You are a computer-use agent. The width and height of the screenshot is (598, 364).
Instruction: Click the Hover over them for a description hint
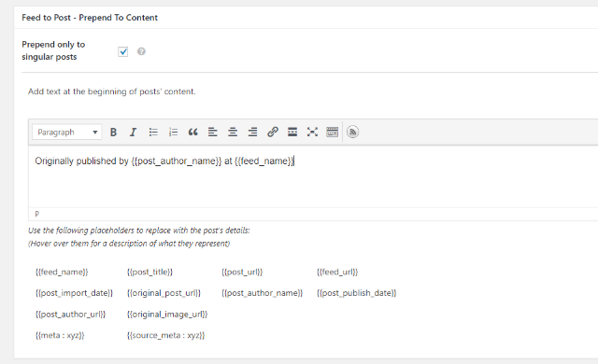(x=129, y=244)
